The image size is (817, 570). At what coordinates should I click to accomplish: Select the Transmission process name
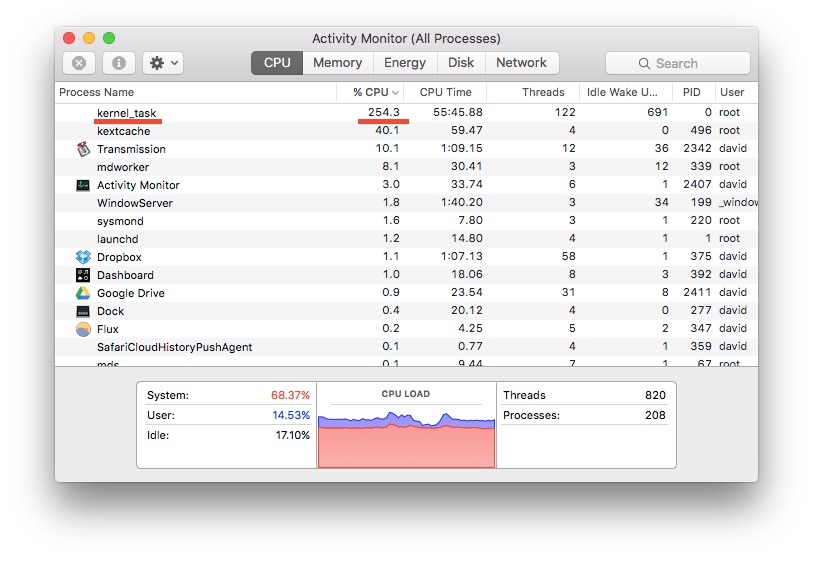[x=131, y=149]
